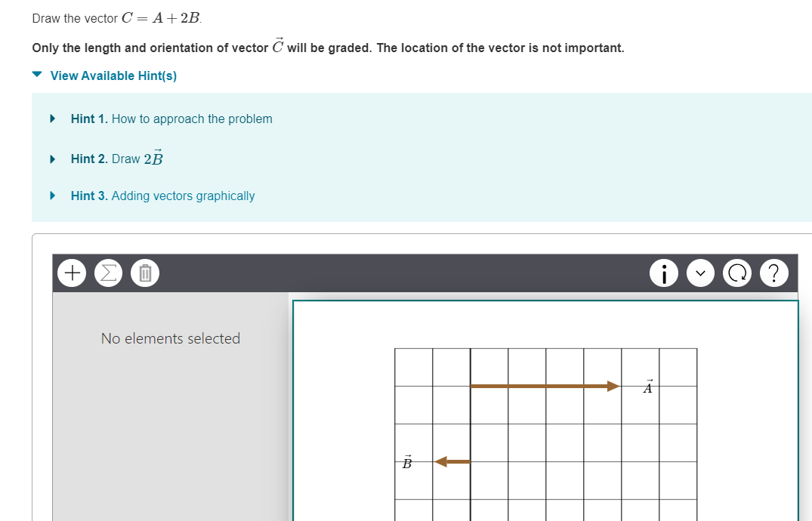This screenshot has width=812, height=521.
Task: Click the Hint 3 arrow toggle
Action: 52,196
